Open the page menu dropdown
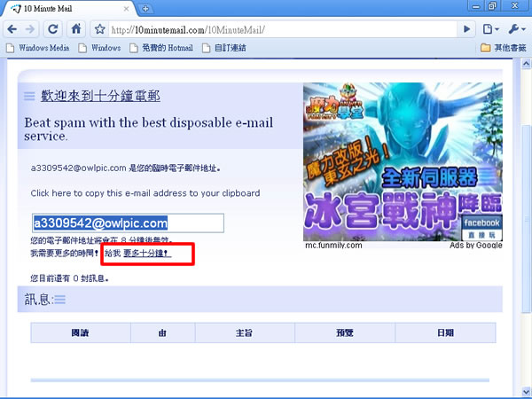The image size is (532, 399). tap(490, 29)
